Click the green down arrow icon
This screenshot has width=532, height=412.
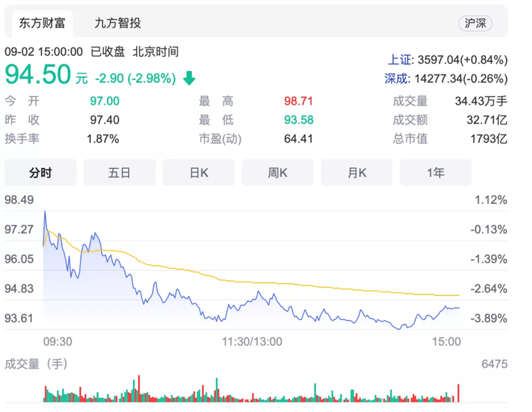coord(189,78)
